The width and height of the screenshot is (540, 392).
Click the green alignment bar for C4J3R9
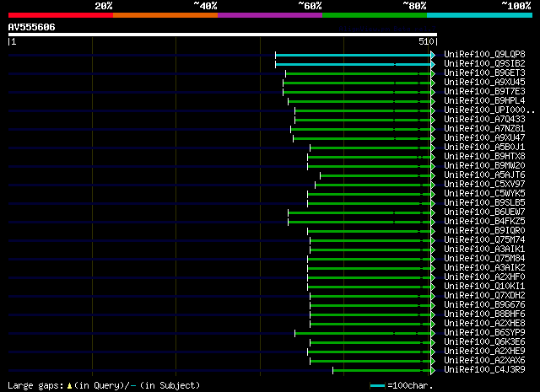(381, 371)
